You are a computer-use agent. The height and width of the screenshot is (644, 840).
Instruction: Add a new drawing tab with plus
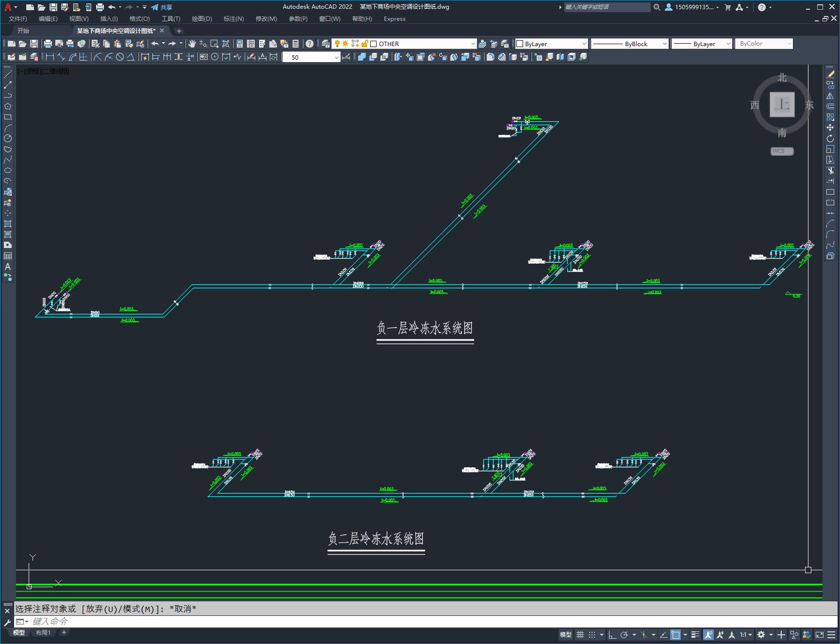[x=179, y=31]
